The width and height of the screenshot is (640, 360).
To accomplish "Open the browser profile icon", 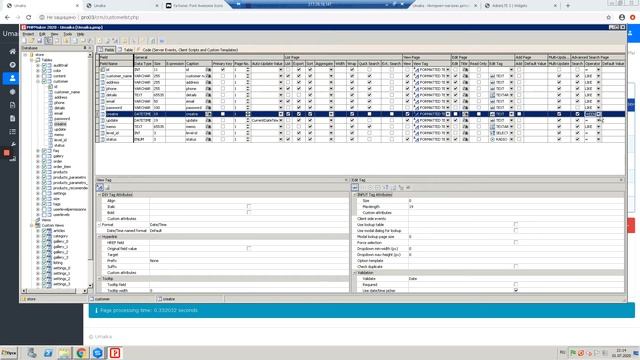I will tap(622, 17).
